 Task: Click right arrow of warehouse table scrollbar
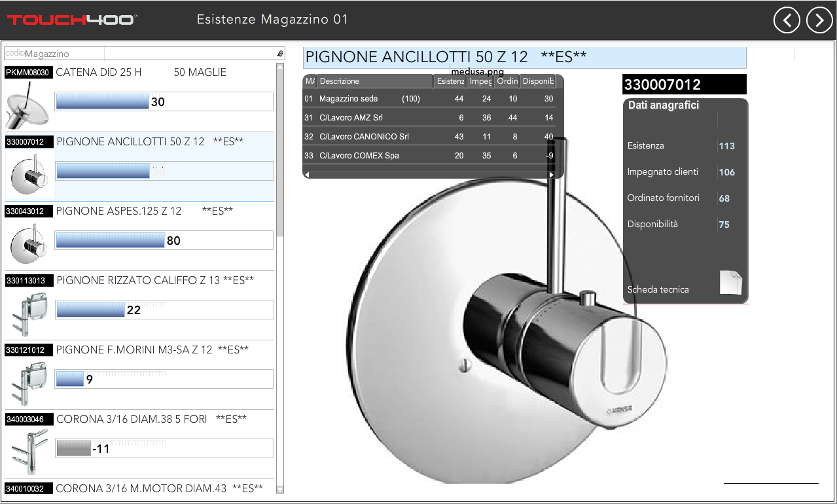point(552,175)
